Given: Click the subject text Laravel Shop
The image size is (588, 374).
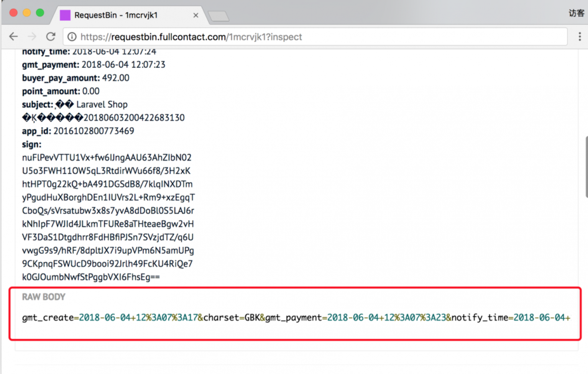Looking at the screenshot, I should (102, 104).
